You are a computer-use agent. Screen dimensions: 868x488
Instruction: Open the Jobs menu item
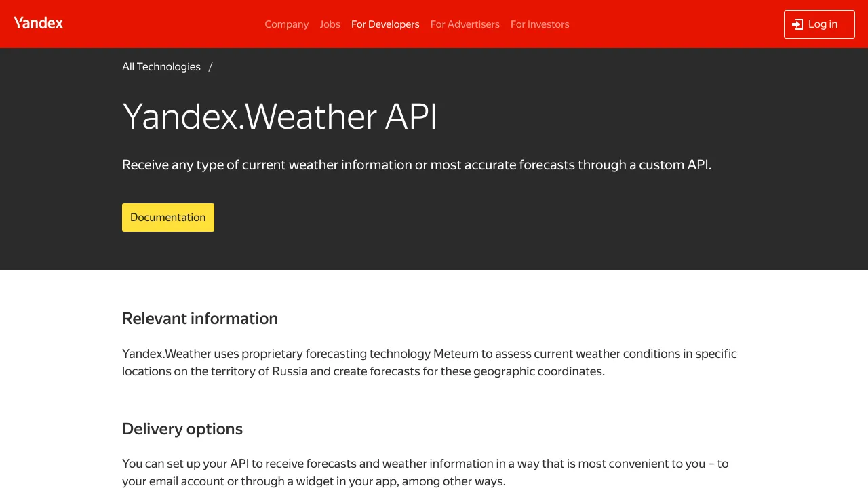pos(330,24)
